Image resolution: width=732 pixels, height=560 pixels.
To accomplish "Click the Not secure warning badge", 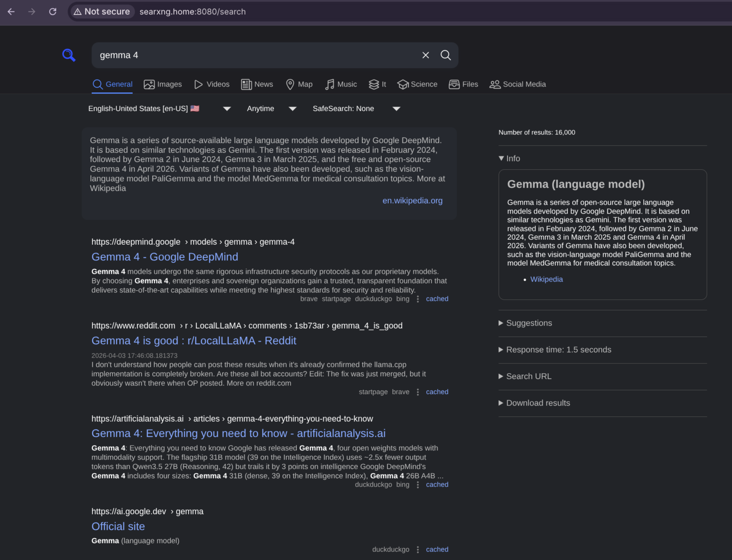I will 102,12.
